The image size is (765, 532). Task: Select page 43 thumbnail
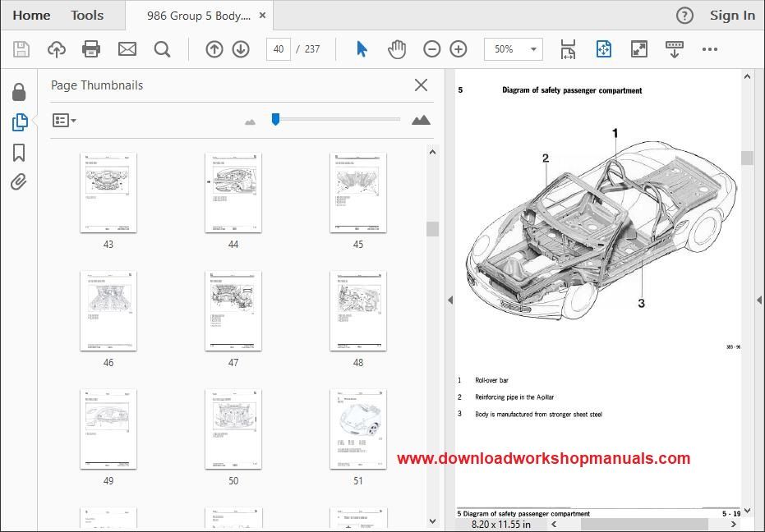click(x=108, y=193)
